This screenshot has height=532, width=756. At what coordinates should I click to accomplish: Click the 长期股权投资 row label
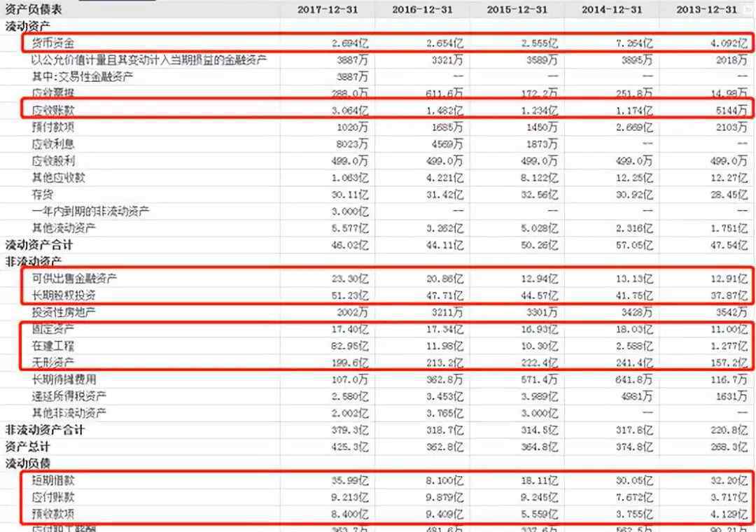pos(64,295)
